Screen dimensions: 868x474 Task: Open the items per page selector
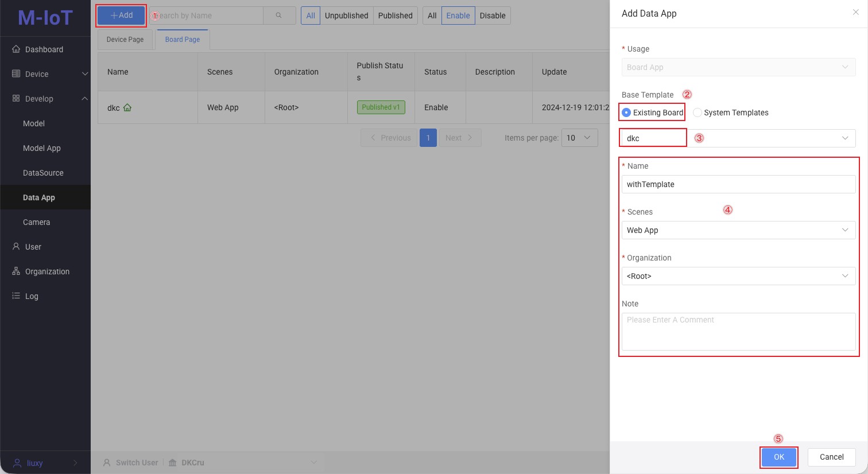pyautogui.click(x=579, y=138)
